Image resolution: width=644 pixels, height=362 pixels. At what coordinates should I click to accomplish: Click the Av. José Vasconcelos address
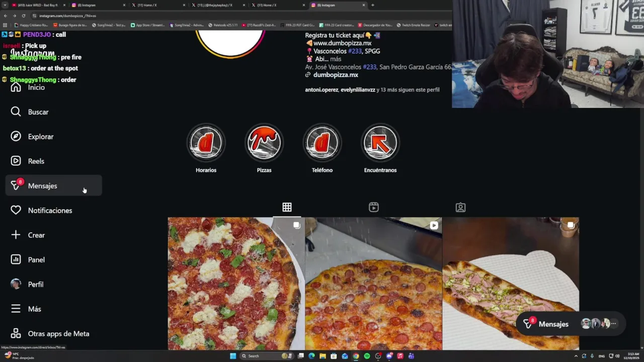[378, 67]
